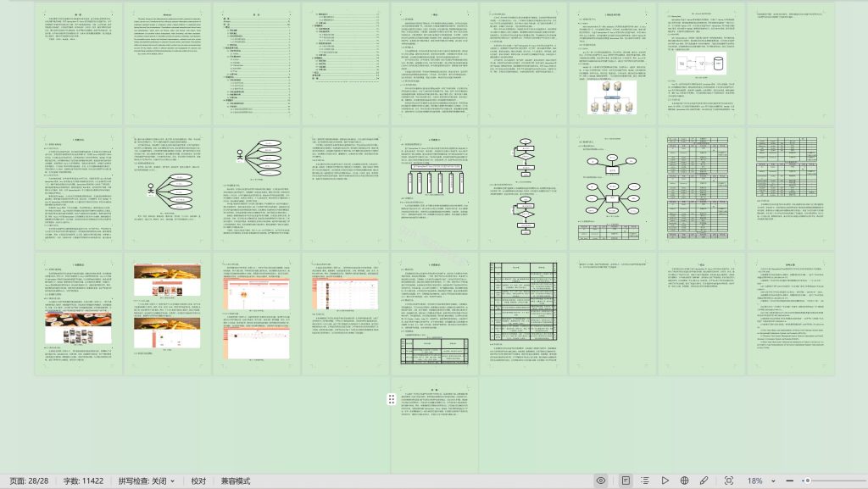Select the page with two flowcharts
This screenshot has width=868, height=489.
coord(524,189)
